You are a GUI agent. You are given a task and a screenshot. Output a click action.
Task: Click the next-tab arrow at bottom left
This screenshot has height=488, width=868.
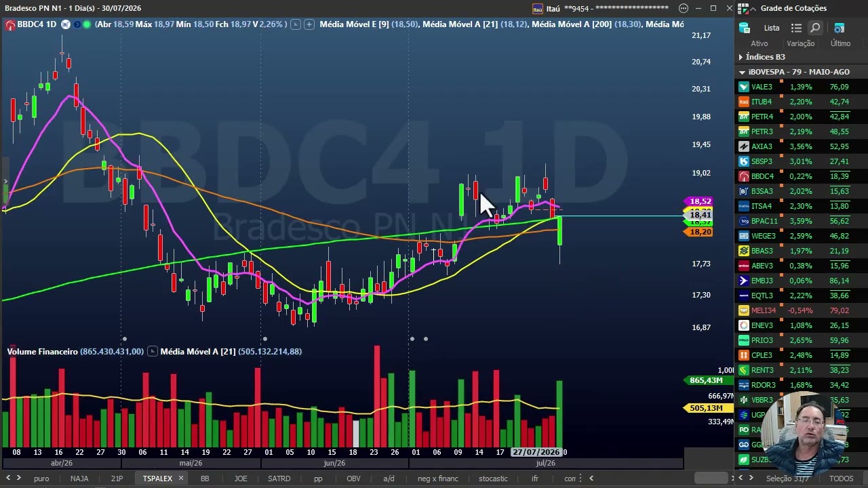(19, 479)
